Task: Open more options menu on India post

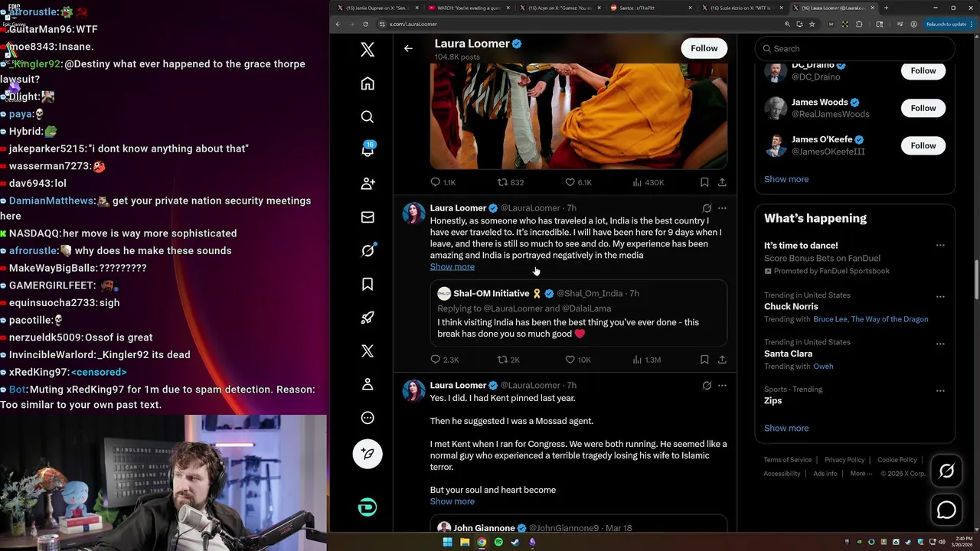Action: pos(722,208)
